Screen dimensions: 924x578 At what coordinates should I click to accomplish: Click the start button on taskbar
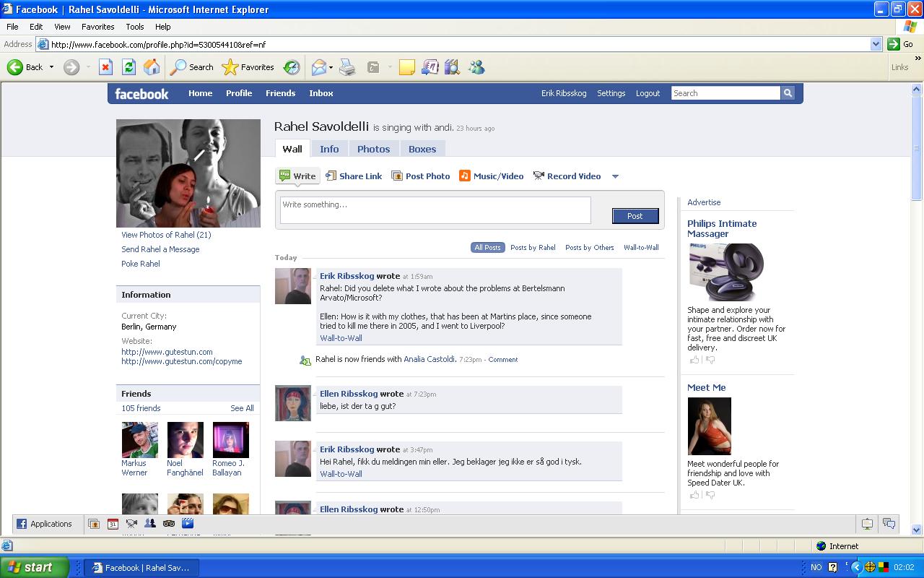35,567
